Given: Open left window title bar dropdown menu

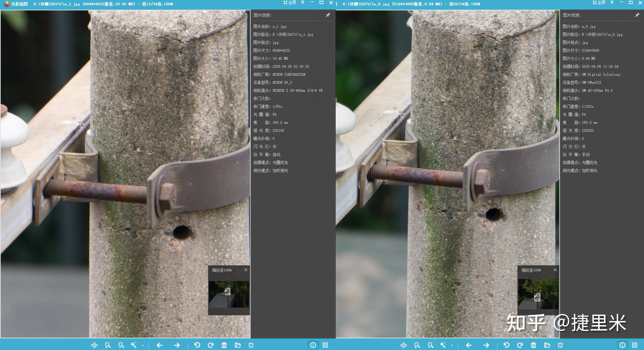Looking at the screenshot, I should (x=303, y=3).
